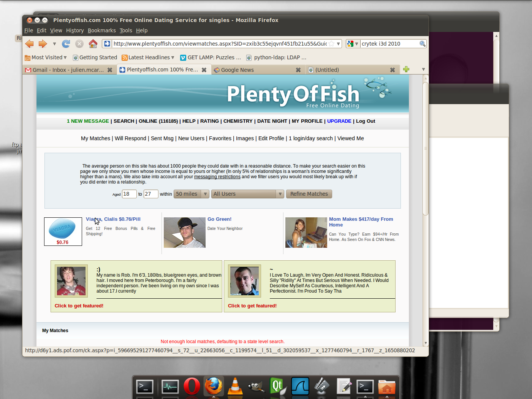Open the All Users dropdown
532x399 pixels.
pyautogui.click(x=248, y=194)
